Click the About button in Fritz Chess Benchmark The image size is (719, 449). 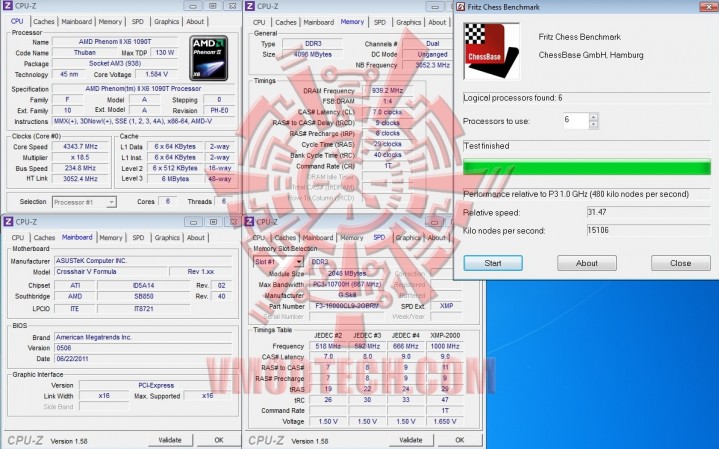587,263
